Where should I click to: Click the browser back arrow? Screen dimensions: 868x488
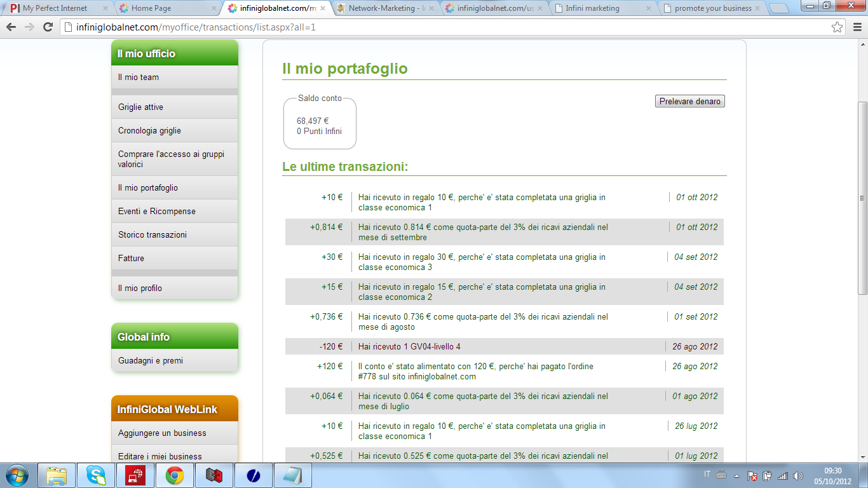11,27
